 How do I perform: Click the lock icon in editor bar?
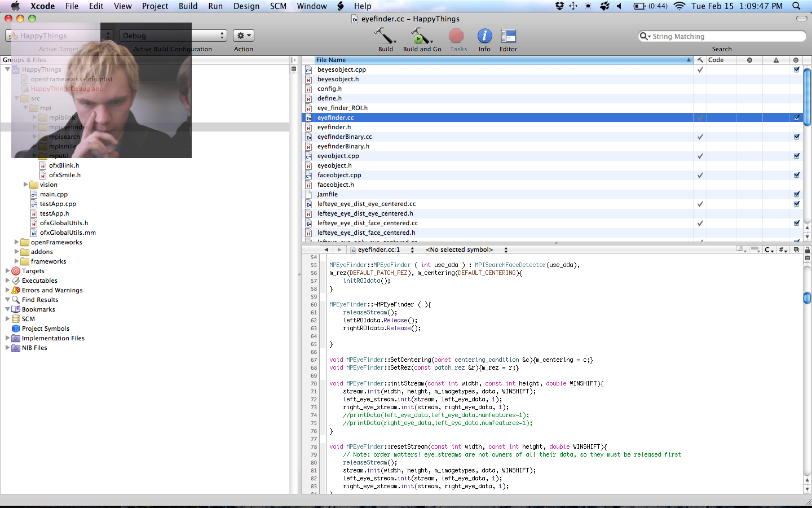(x=807, y=249)
